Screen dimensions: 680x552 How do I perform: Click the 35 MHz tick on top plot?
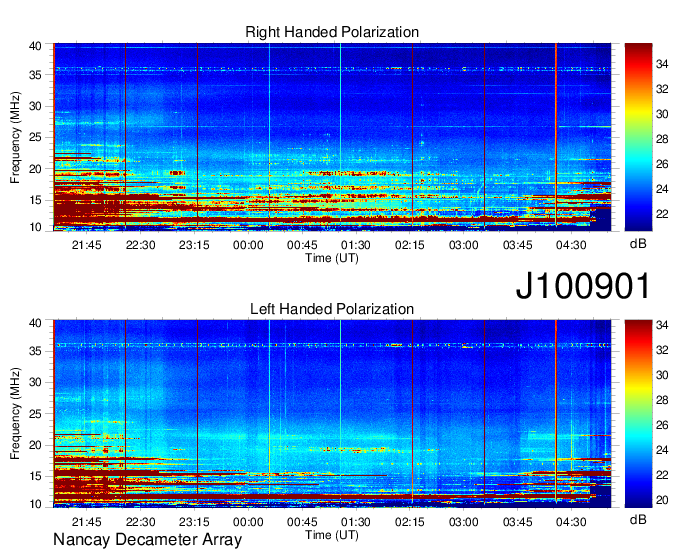click(x=35, y=75)
